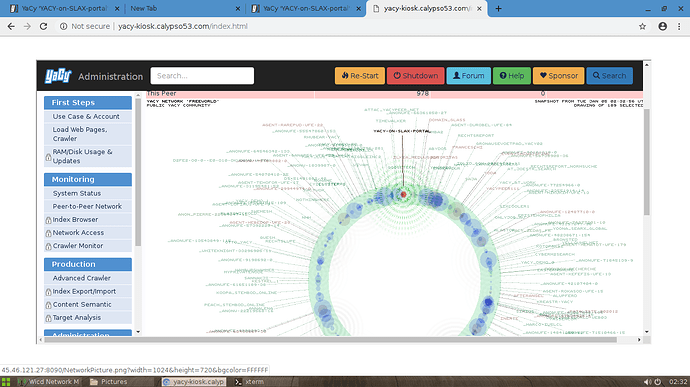Switch to first YaCy-on-SLAX-portal tab
Image resolution: width=690 pixels, height=387 pixels.
64,8
